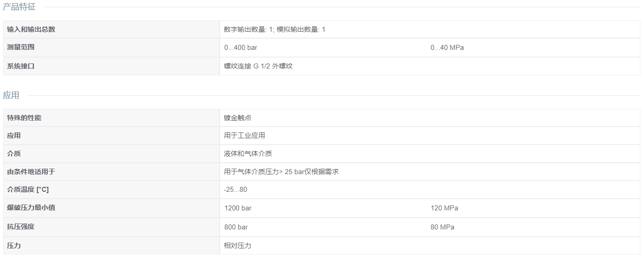Select the 介质 row label
Image resolution: width=644 pixels, height=258 pixels.
[14, 154]
